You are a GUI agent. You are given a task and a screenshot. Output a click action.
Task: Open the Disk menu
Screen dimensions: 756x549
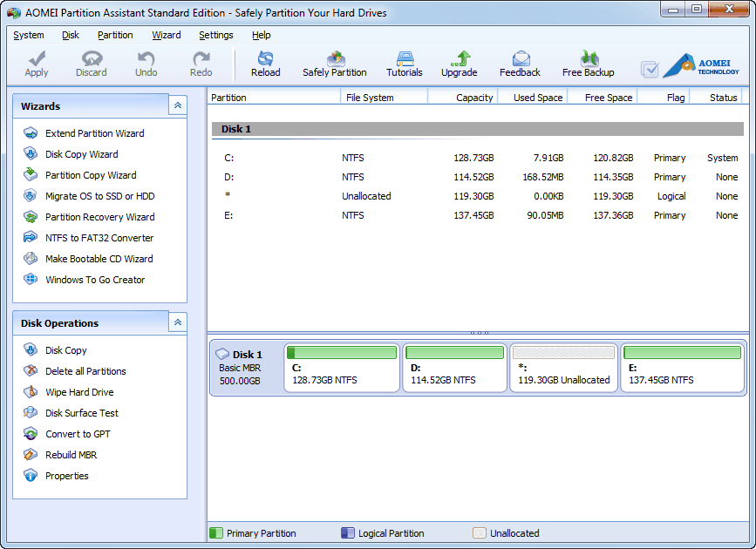71,35
